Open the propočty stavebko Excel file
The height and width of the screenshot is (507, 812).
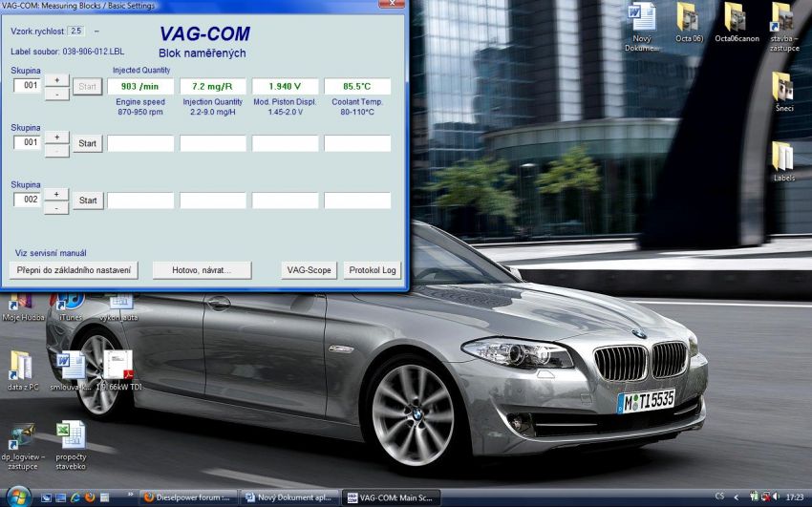70,436
